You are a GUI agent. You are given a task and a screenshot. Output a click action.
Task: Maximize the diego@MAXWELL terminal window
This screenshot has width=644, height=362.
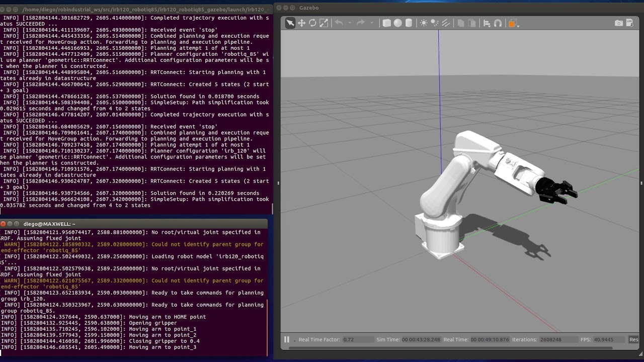pyautogui.click(x=17, y=224)
